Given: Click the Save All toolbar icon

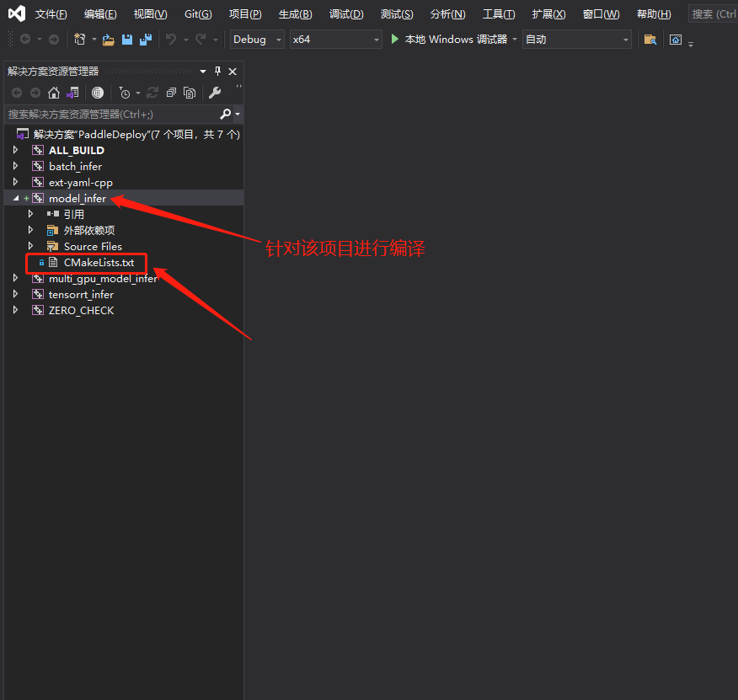Looking at the screenshot, I should point(146,40).
